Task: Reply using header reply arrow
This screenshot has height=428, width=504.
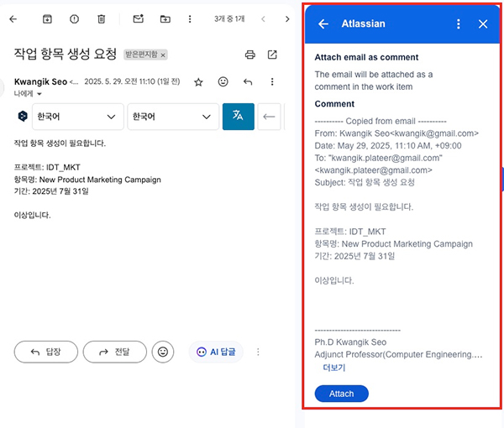Action: click(x=248, y=82)
